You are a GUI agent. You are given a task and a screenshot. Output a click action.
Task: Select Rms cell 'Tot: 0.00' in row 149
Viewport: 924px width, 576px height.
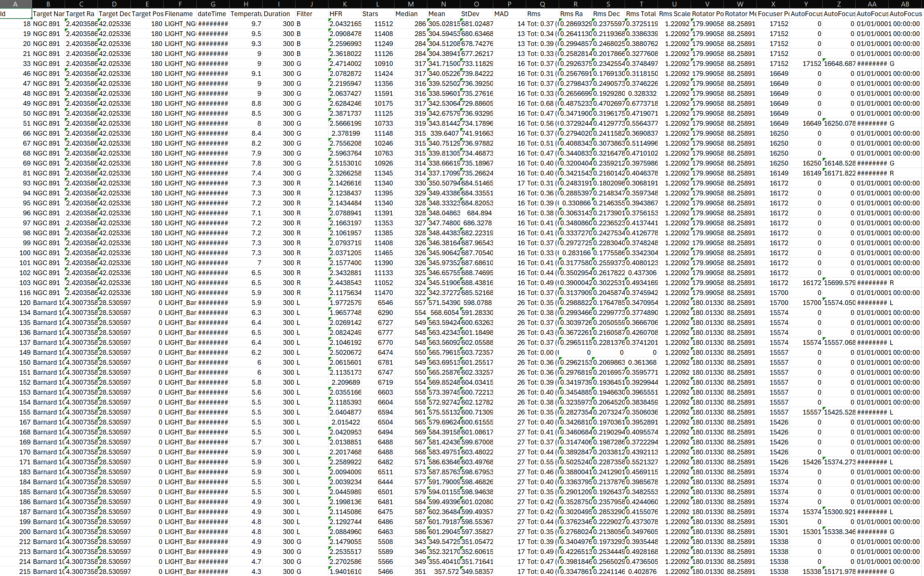[542, 352]
